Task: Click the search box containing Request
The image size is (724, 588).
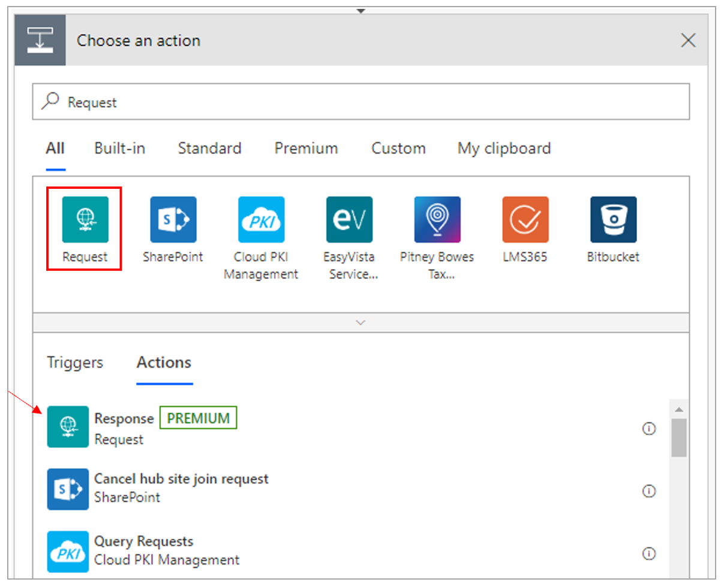Action: coord(361,102)
